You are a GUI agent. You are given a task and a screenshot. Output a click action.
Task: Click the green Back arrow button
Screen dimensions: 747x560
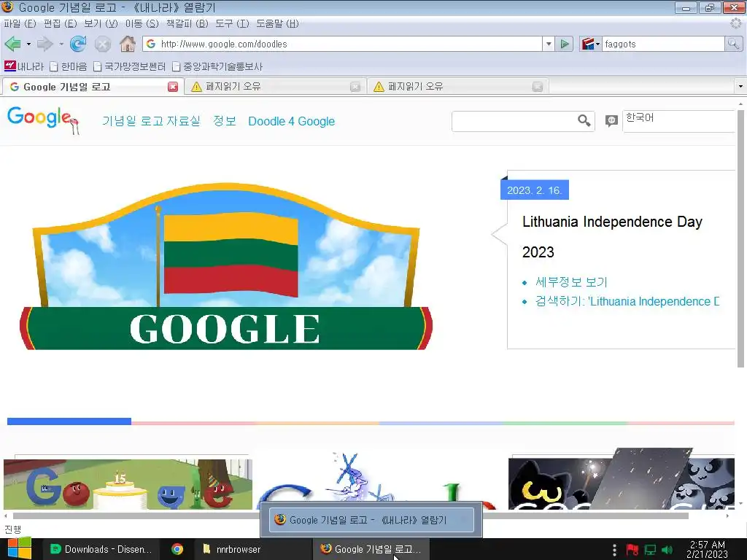pyautogui.click(x=12, y=44)
